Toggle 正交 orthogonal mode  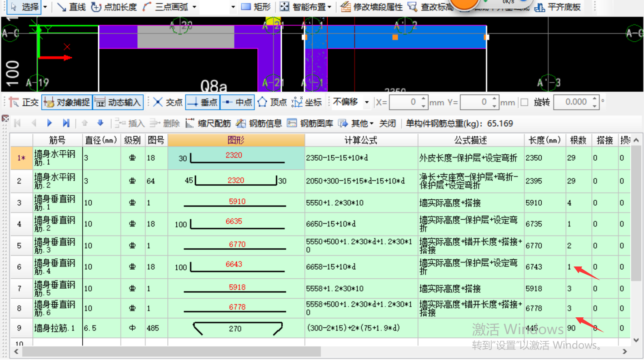24,102
